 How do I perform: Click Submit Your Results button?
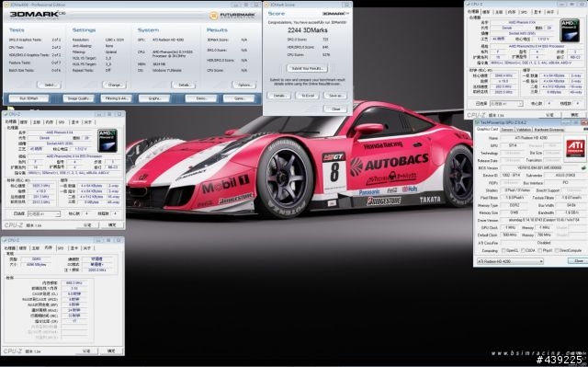click(308, 68)
